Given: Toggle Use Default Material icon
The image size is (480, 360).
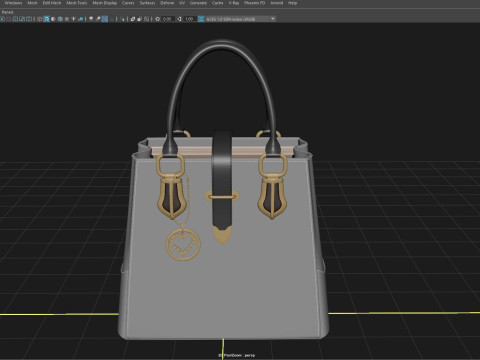Looking at the screenshot, I should [53, 19].
